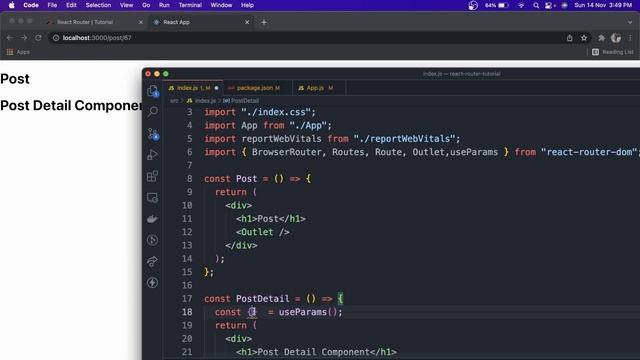Image resolution: width=640 pixels, height=360 pixels.
Task: Open the Explorer view in VS Code activity bar
Action: point(153,91)
